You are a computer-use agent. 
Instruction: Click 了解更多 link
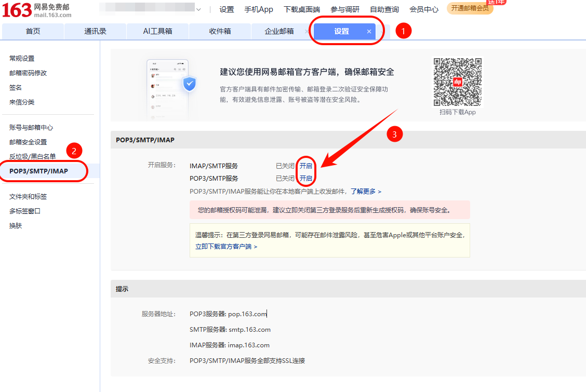pos(366,191)
